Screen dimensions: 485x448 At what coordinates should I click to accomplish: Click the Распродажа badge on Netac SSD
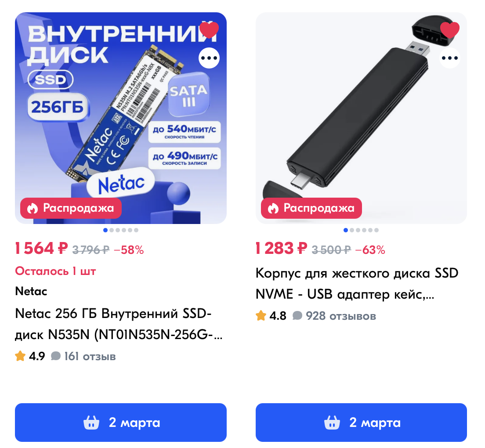point(71,208)
